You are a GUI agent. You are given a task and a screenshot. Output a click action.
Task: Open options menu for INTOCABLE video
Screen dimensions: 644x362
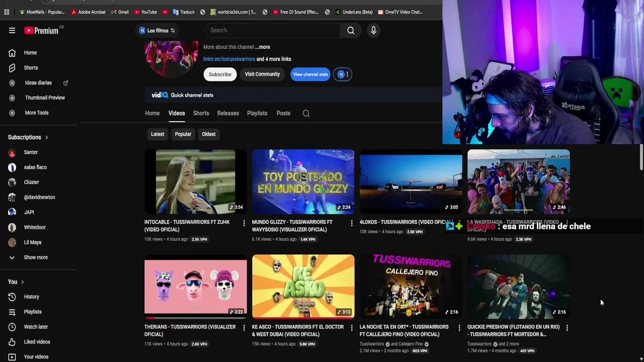[244, 223]
